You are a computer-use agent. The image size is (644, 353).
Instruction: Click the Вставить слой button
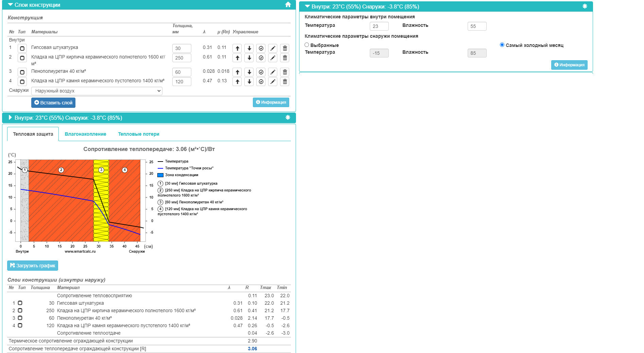[x=53, y=103]
